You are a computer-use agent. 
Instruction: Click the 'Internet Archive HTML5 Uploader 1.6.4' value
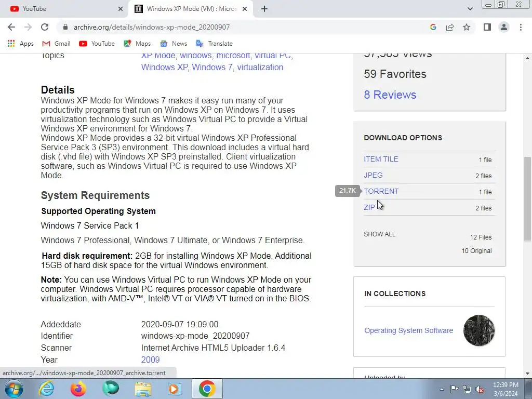pyautogui.click(x=213, y=348)
